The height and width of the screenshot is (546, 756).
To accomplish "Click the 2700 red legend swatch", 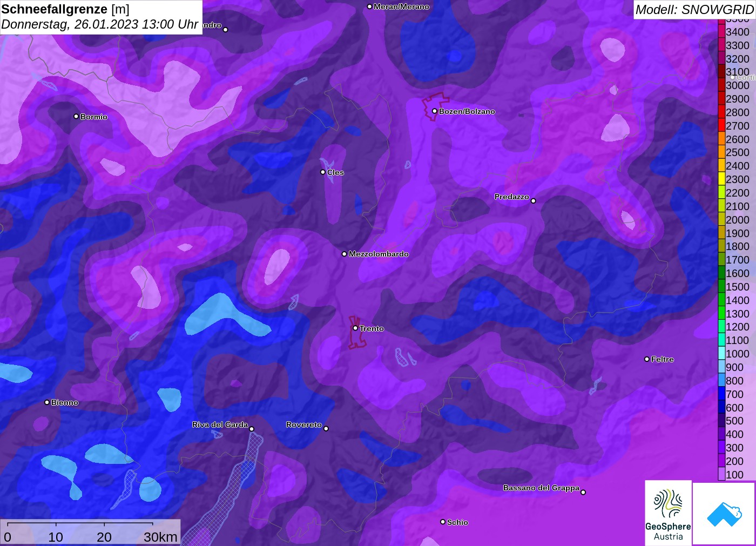I will coord(721,125).
